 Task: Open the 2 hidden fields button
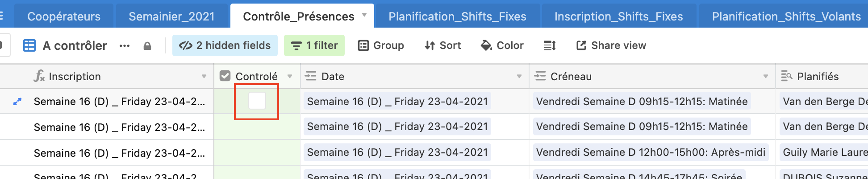(x=225, y=45)
